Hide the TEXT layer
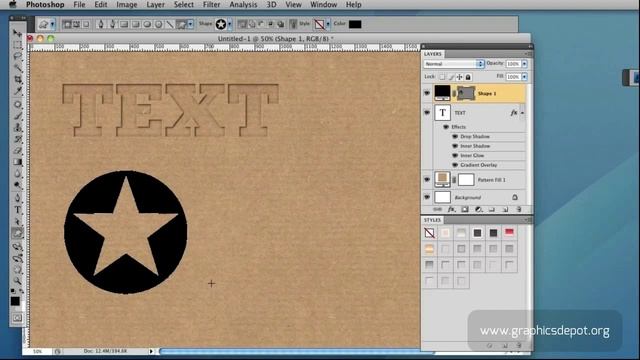The width and height of the screenshot is (640, 360). coord(427,112)
